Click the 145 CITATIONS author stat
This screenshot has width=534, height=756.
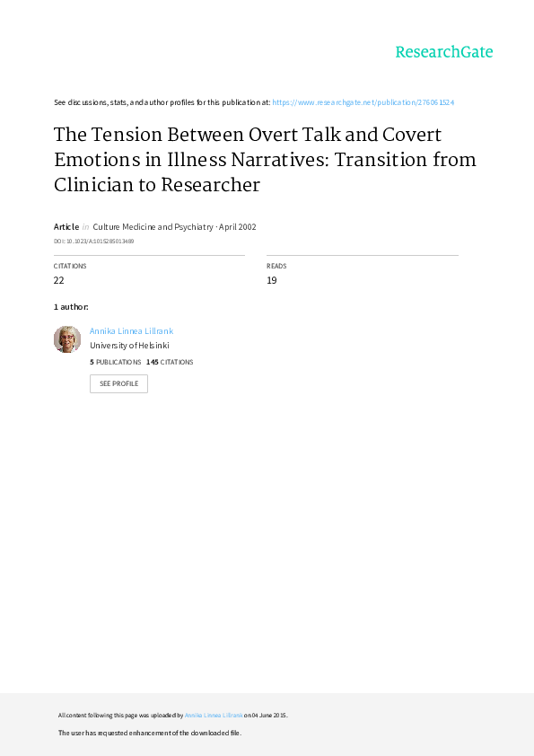[170, 362]
